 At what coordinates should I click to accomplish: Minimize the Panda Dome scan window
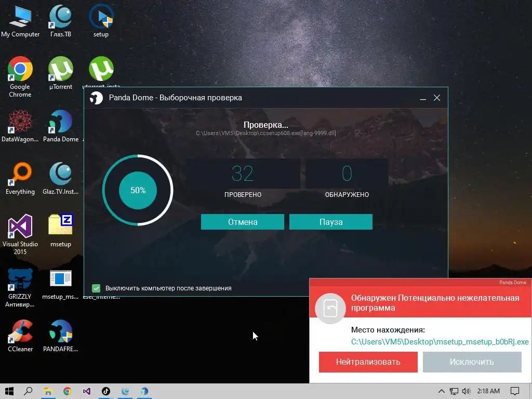(x=423, y=98)
